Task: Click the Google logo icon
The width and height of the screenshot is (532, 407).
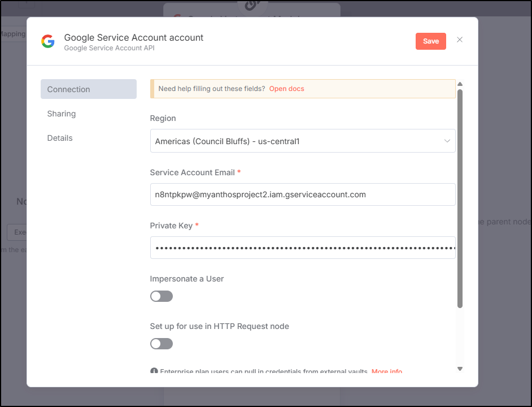Action: pos(48,41)
